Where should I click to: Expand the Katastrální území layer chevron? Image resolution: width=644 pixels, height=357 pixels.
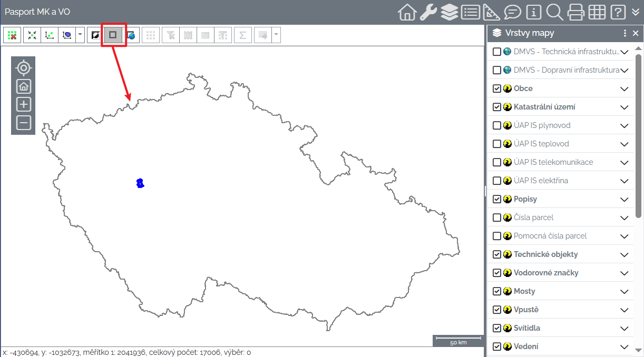tap(625, 107)
